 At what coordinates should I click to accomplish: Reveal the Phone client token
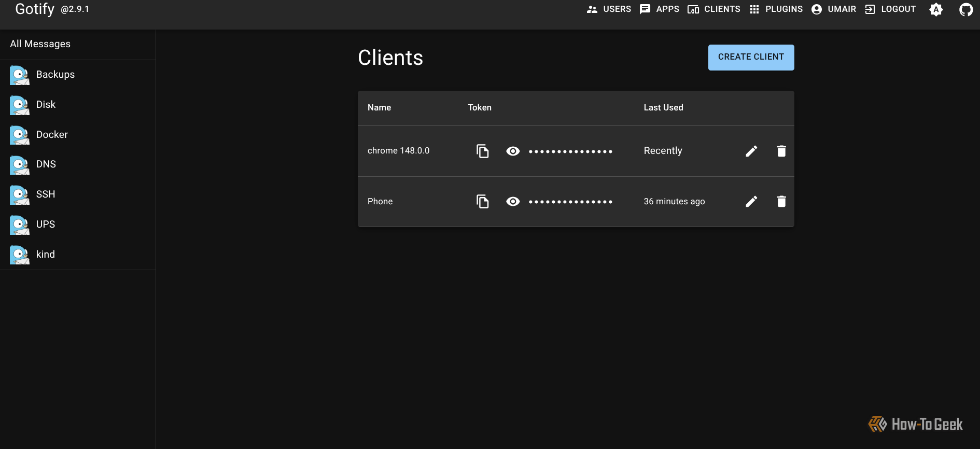click(513, 201)
